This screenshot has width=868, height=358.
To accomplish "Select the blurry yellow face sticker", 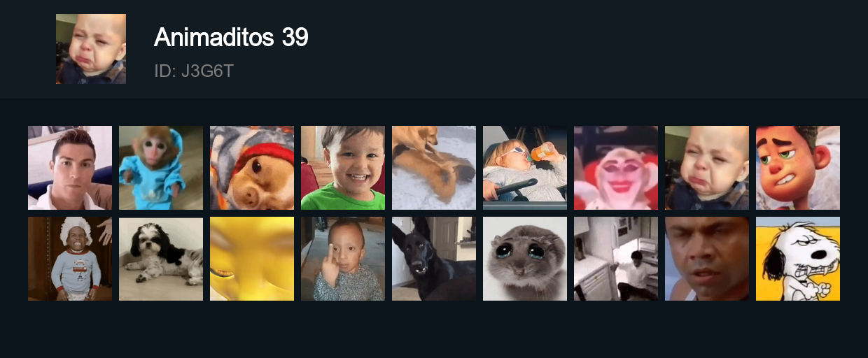I will (252, 259).
